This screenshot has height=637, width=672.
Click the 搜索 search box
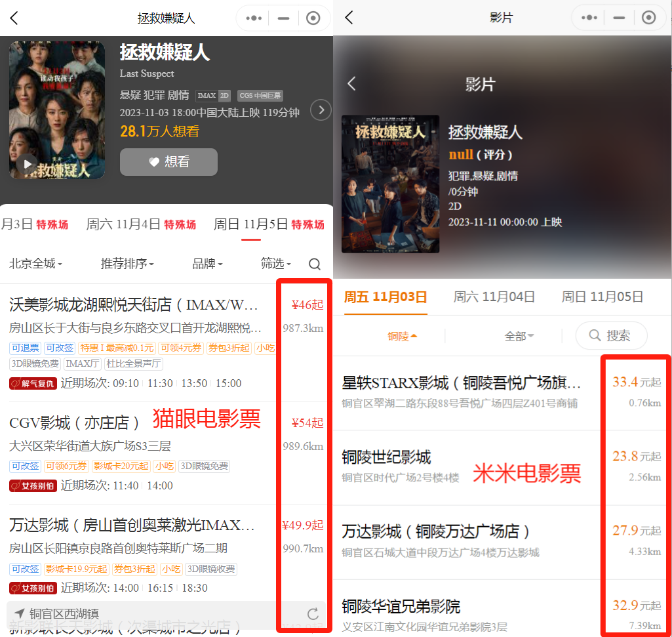611,335
